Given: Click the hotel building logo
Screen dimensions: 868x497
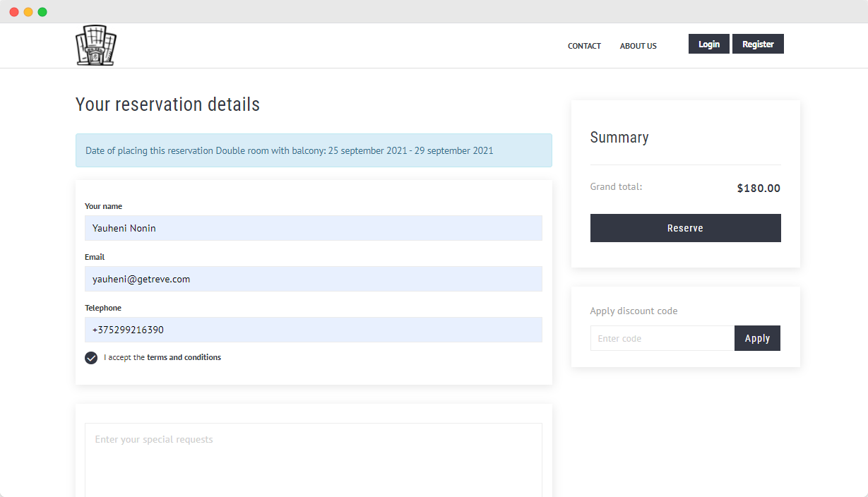Looking at the screenshot, I should tap(96, 45).
